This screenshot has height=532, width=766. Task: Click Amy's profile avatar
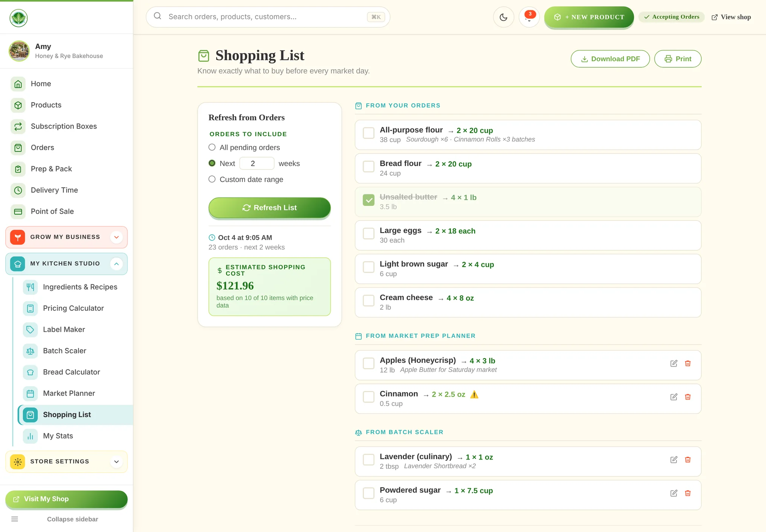click(19, 51)
